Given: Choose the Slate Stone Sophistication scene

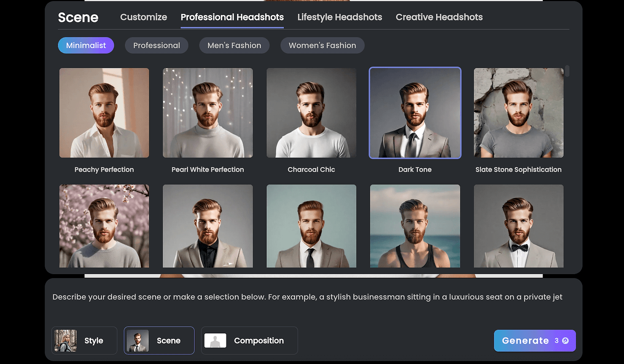Looking at the screenshot, I should point(519,113).
